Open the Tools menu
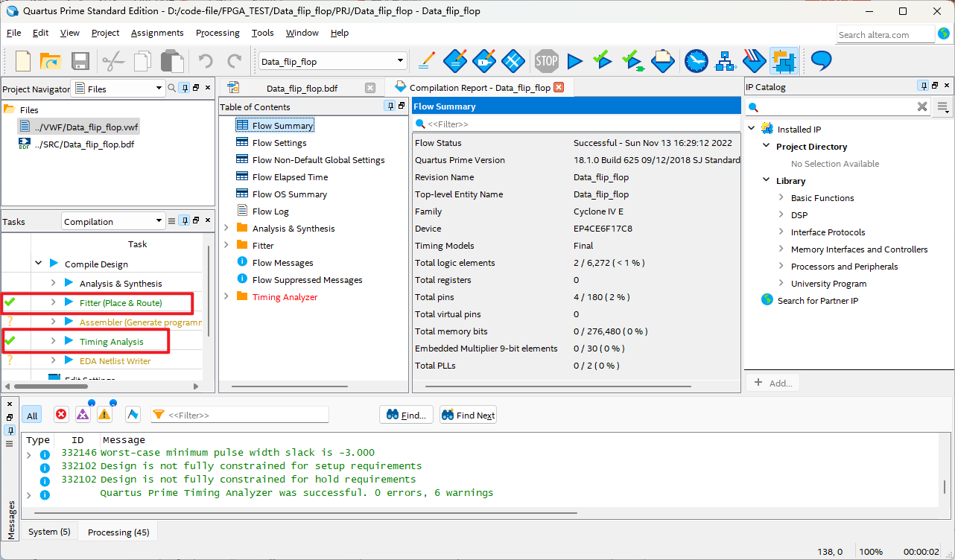Viewport: 955px width, 560px height. click(263, 33)
